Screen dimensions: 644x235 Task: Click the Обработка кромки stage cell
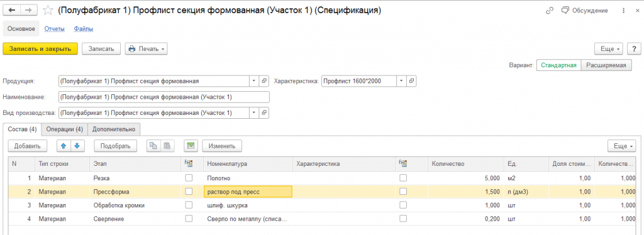(x=136, y=205)
